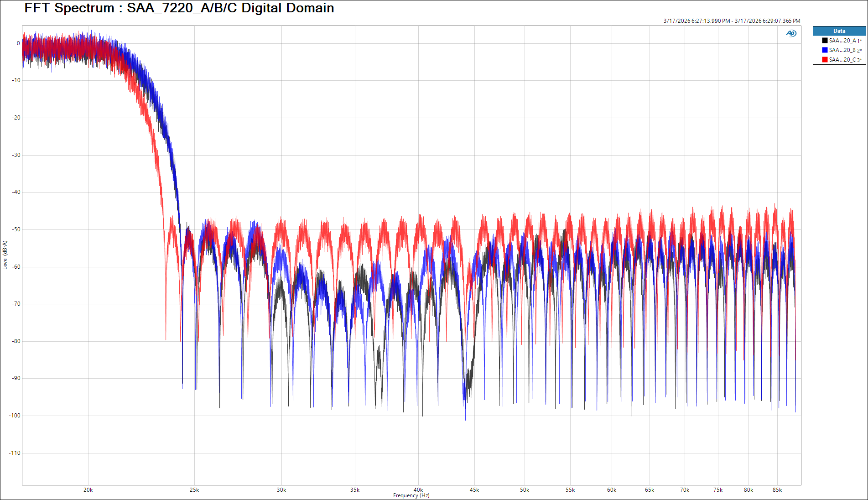Click the Level (dBrA) axis title
Screen dimensions: 868x500
tap(5, 255)
